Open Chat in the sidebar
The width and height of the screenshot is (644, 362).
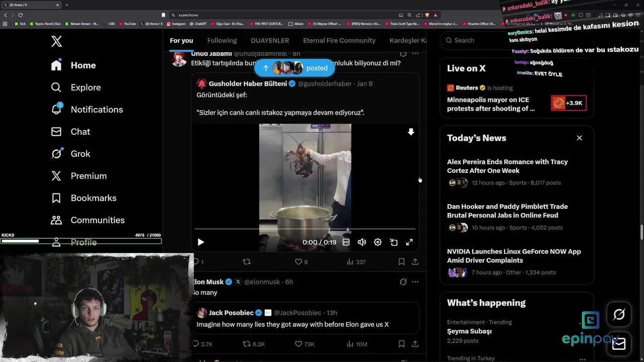[70, 132]
